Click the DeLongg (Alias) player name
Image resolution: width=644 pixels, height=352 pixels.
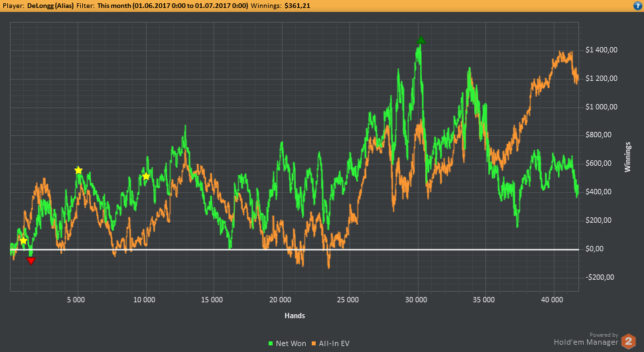[50, 6]
